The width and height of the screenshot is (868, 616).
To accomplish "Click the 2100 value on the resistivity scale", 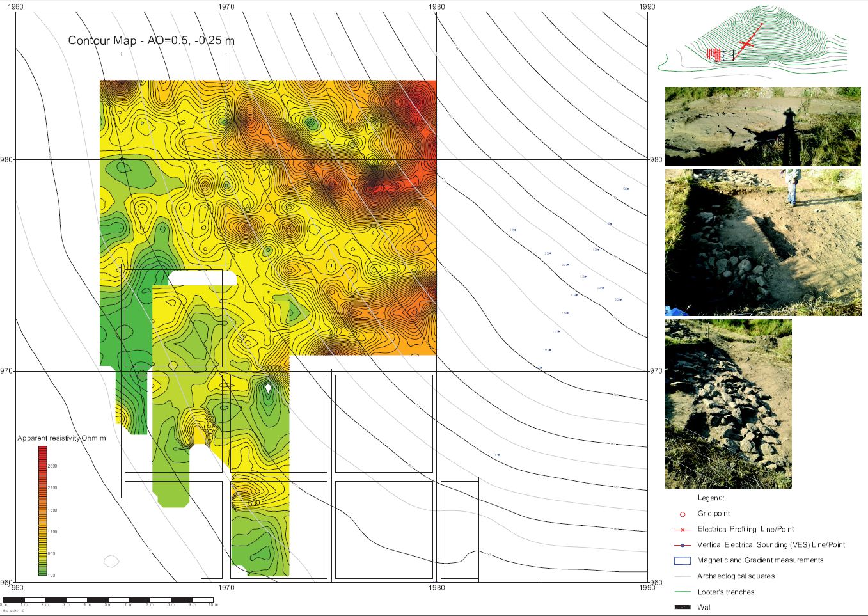I will (x=52, y=488).
